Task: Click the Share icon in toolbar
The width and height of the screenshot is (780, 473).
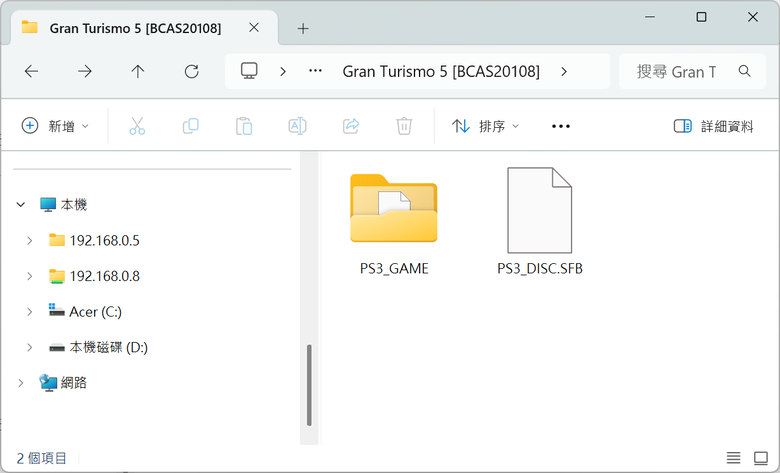Action: [x=351, y=126]
